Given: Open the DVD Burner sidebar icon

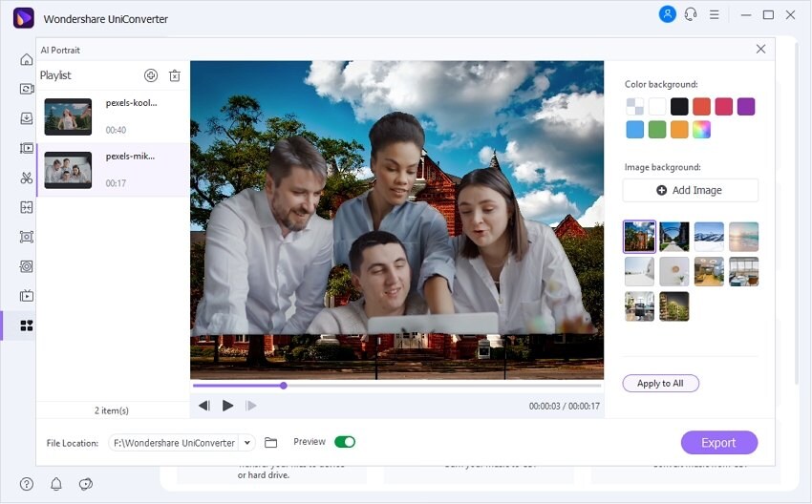Looking at the screenshot, I should 27,266.
